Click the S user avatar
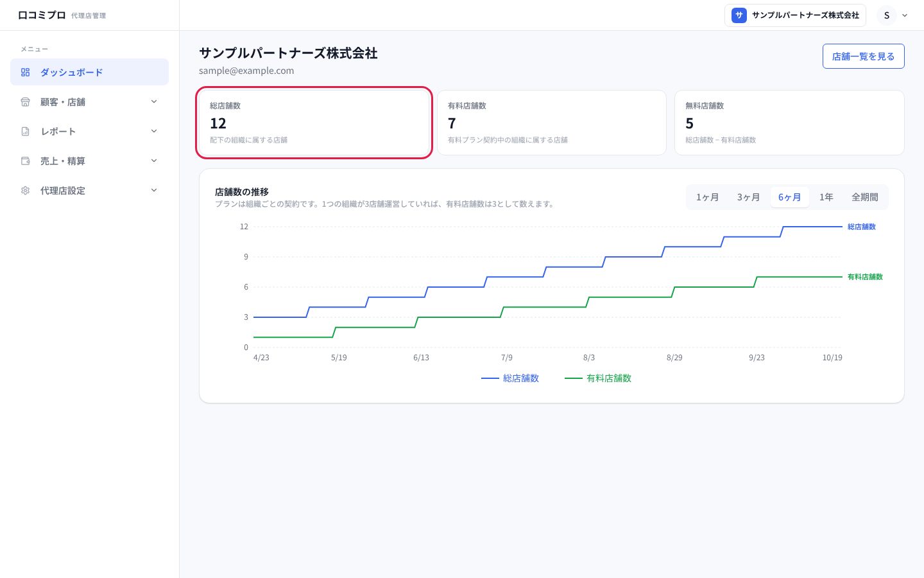Screen dimensions: 924x578 (887, 15)
